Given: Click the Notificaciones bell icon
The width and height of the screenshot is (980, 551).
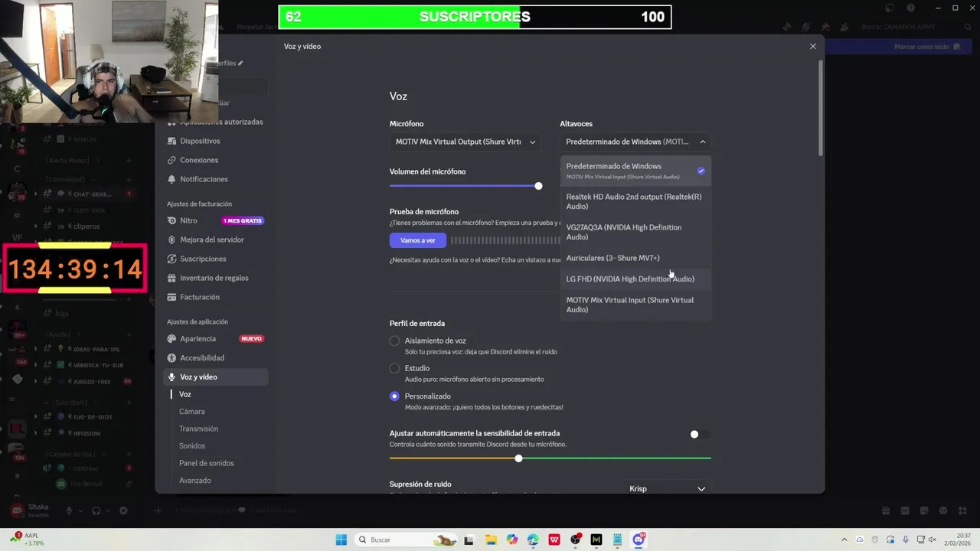Looking at the screenshot, I should [172, 179].
